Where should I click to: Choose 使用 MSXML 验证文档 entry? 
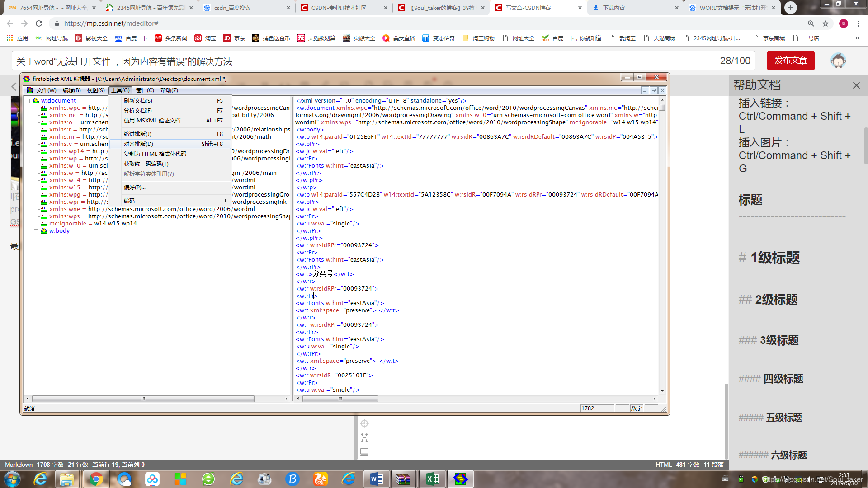[171, 121]
